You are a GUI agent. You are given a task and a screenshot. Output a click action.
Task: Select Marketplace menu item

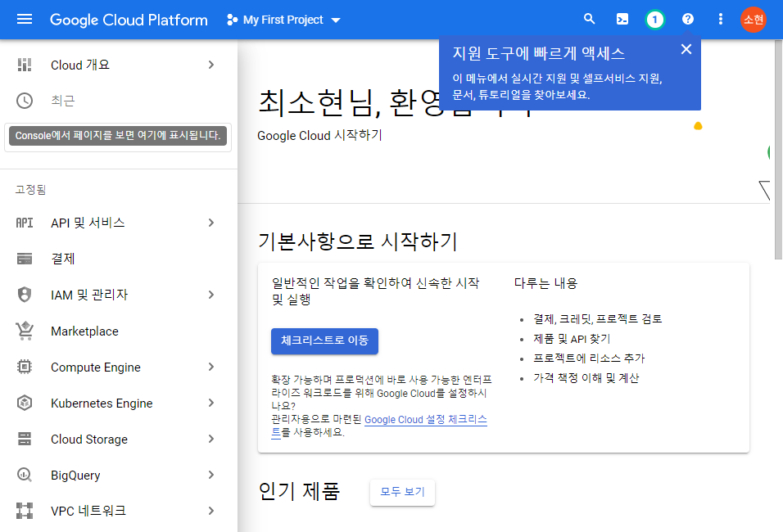pos(118,331)
